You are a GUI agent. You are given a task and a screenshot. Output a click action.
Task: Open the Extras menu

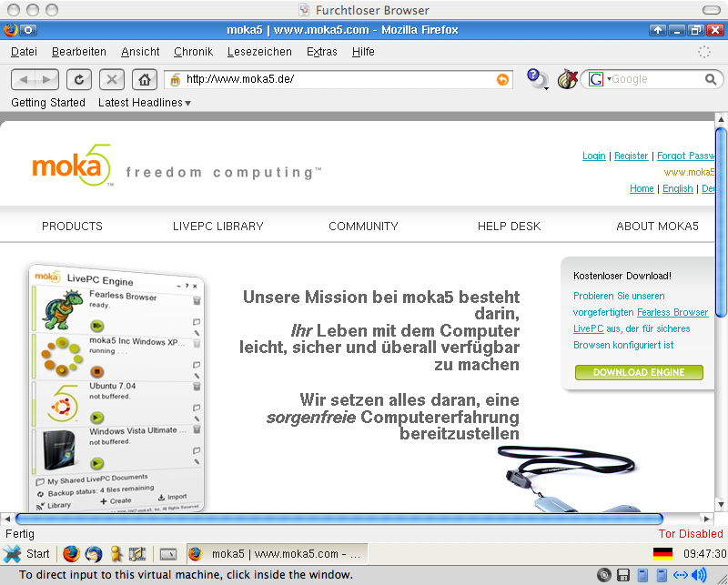click(x=322, y=52)
